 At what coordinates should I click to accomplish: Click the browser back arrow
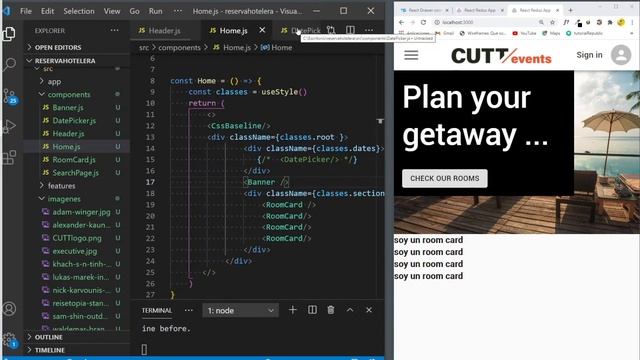[401, 22]
